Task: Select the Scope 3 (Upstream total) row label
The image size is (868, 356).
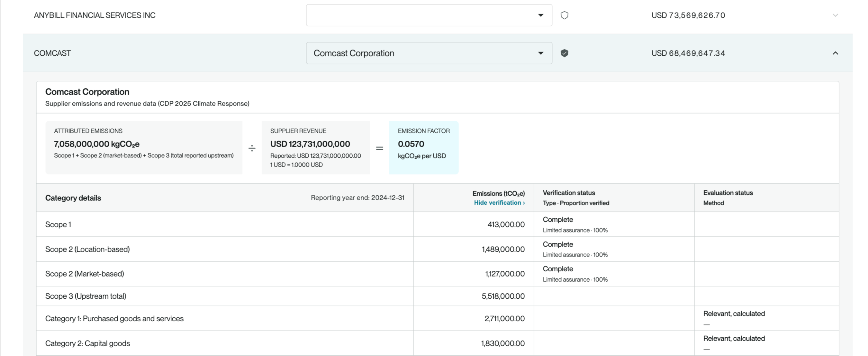Action: [x=86, y=296]
